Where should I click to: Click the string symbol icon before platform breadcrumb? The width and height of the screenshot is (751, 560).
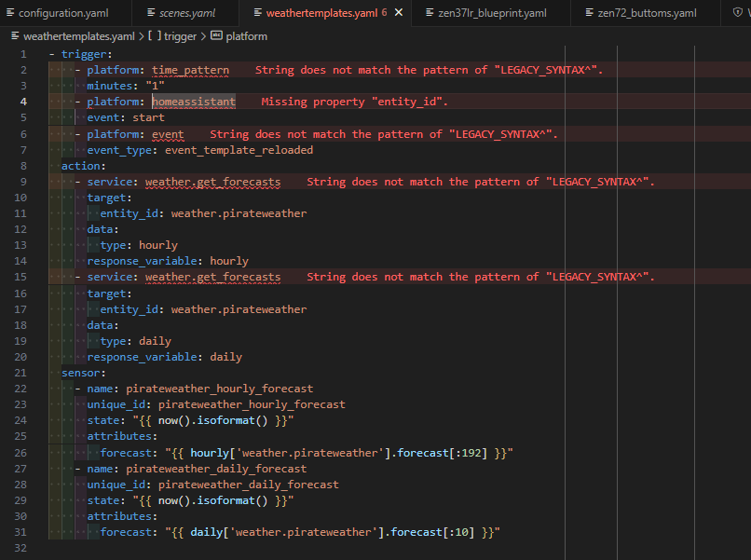(216, 35)
